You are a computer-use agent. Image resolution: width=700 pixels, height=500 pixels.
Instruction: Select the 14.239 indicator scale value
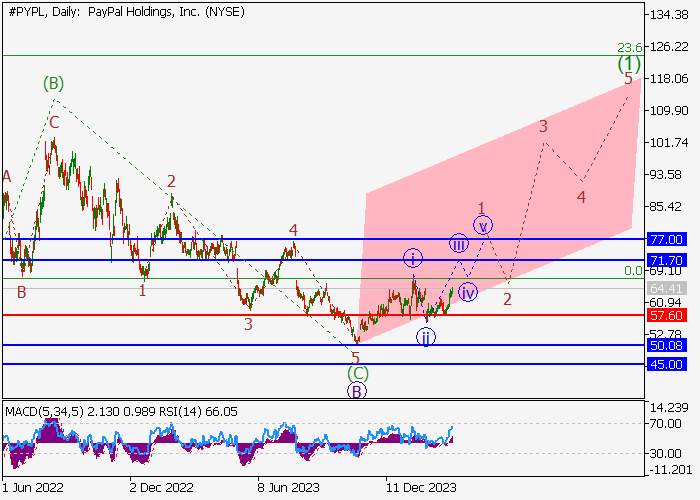(670, 408)
